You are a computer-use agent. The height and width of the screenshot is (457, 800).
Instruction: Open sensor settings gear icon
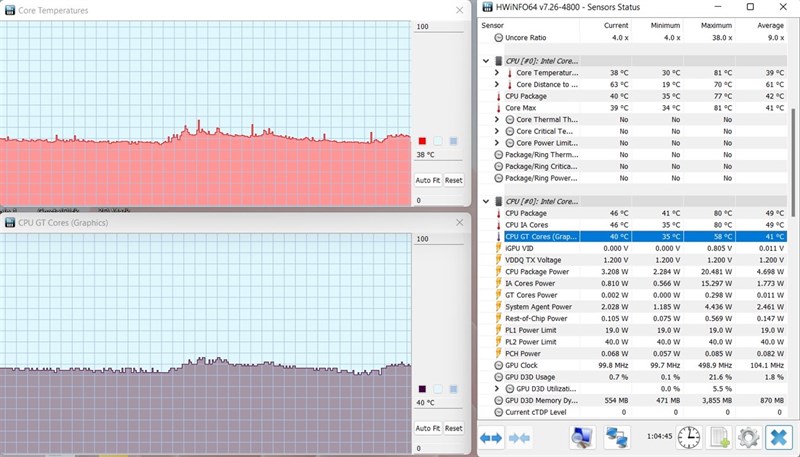[x=748, y=438]
